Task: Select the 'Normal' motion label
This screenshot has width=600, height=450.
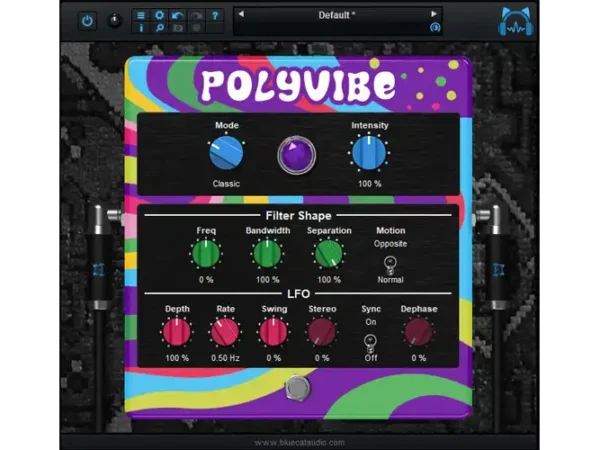Action: click(x=390, y=280)
